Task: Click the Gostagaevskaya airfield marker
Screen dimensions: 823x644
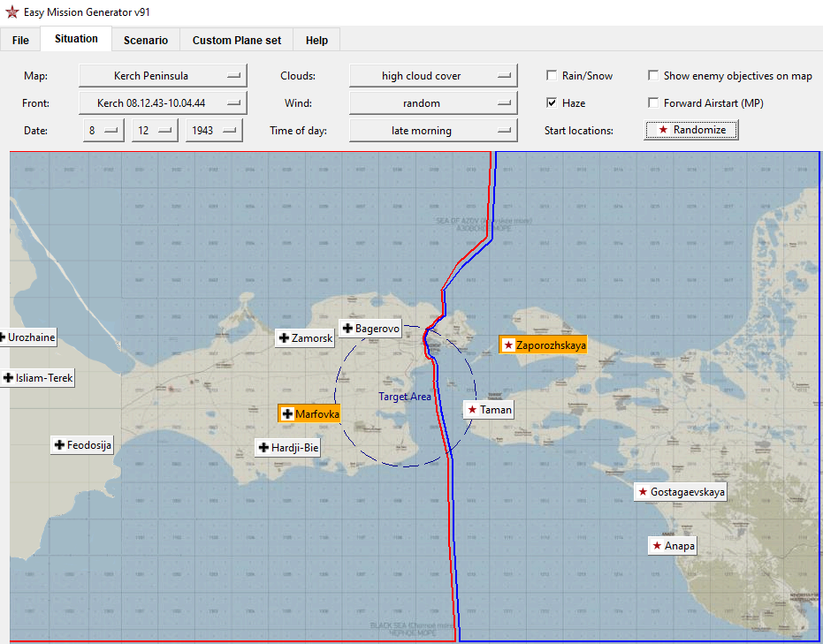Action: click(681, 492)
